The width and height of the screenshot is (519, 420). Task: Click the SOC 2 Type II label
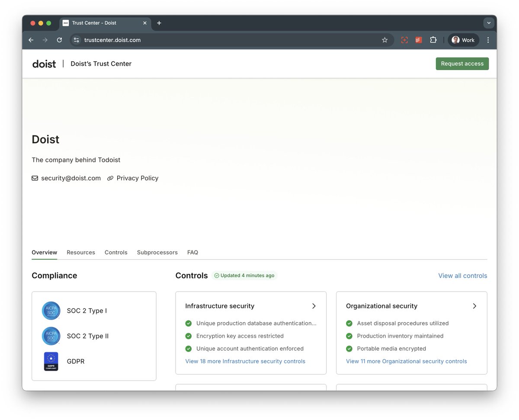[88, 336]
